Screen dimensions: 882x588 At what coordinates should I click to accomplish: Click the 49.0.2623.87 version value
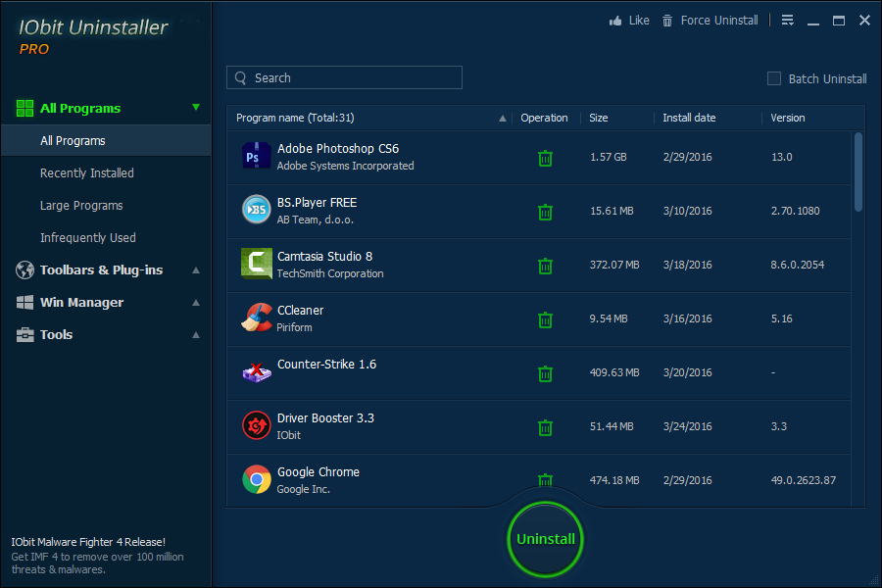coord(804,480)
